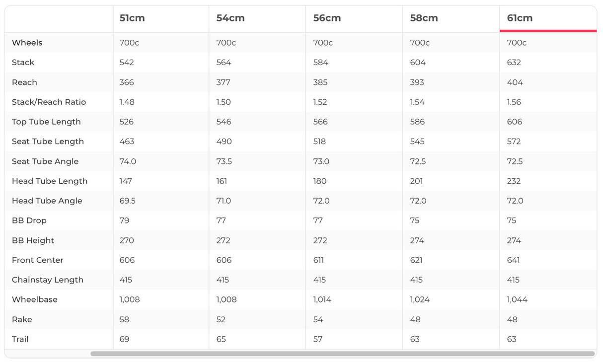Click the 54cm column header

click(x=230, y=18)
